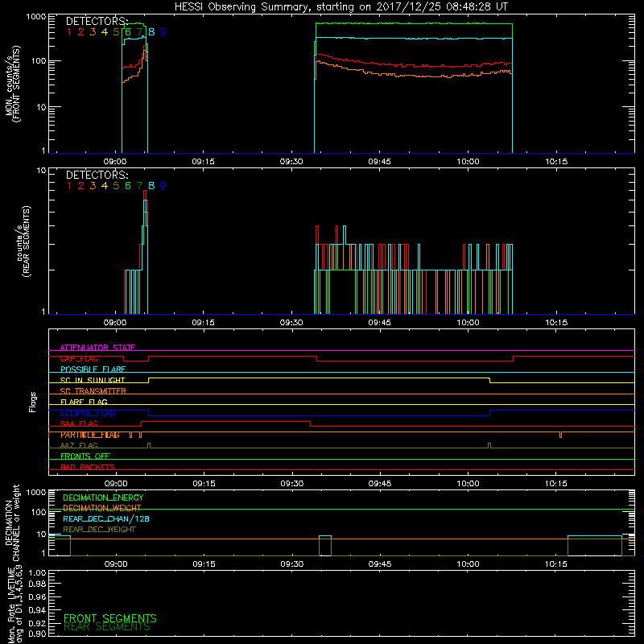This screenshot has width=644, height=644.
Task: Select detector 4 in rear segments legend
Action: click(105, 186)
